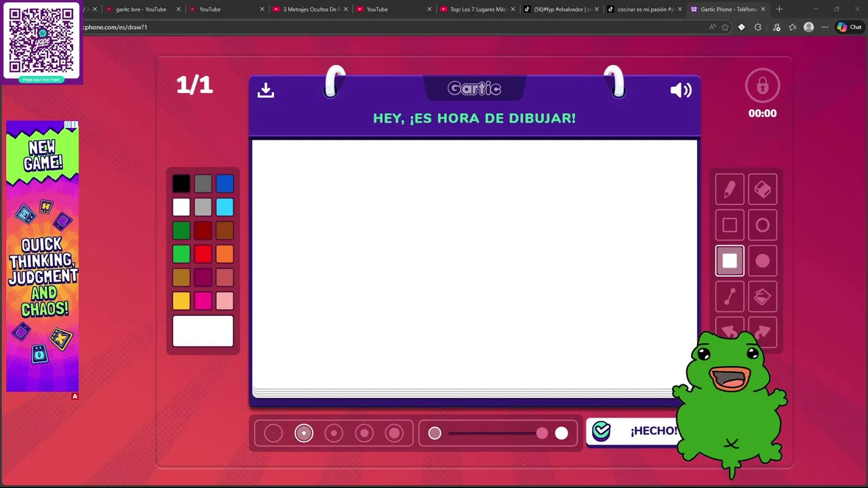
Task: Choose the third brush size
Action: pos(334,433)
